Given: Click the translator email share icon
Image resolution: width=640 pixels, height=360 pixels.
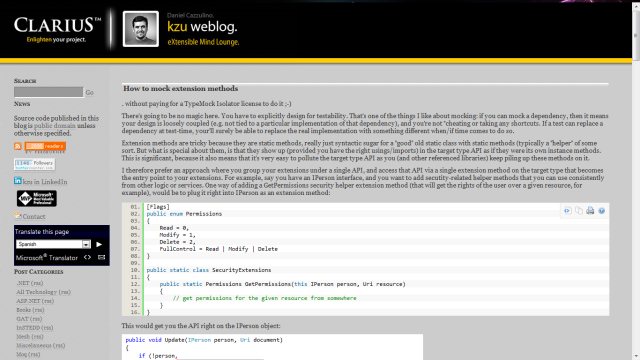Looking at the screenshot, I should point(102,258).
